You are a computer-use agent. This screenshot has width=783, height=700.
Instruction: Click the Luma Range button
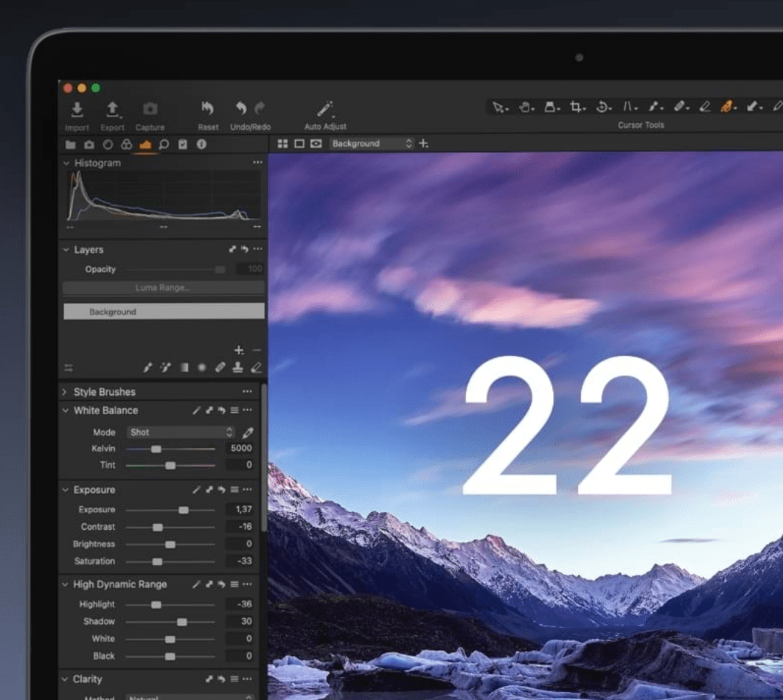(163, 288)
